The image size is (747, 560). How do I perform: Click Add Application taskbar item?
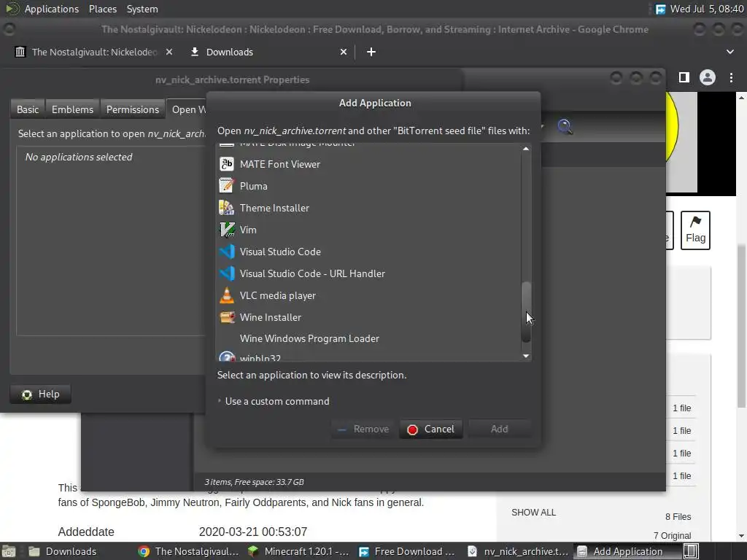628,551
